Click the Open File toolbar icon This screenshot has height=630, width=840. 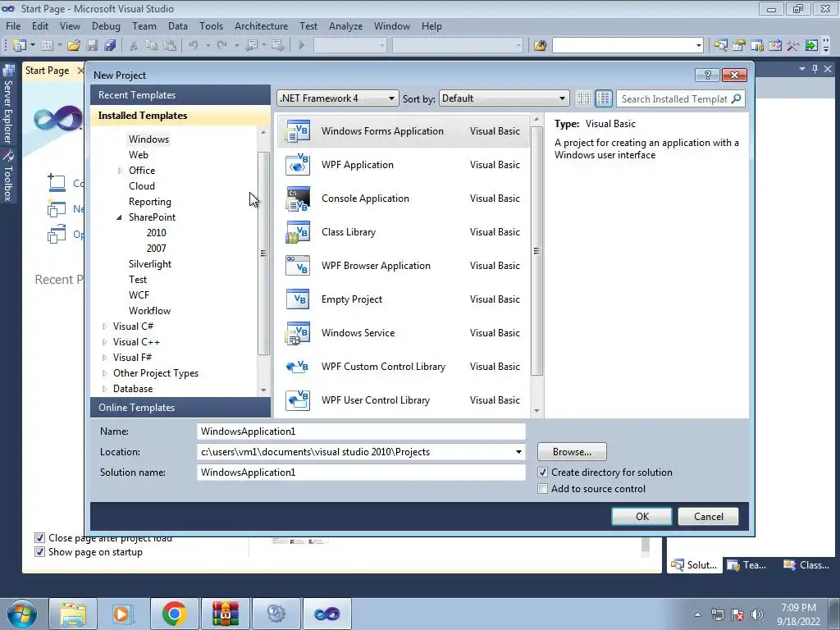pyautogui.click(x=74, y=46)
